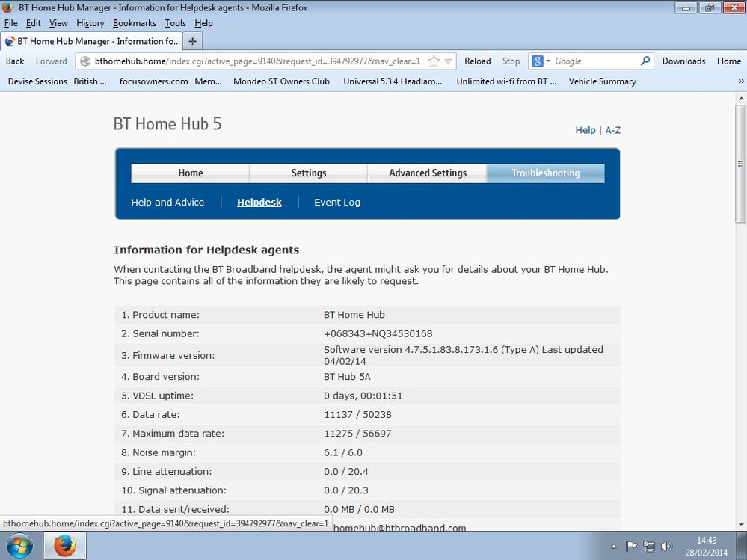Click the Downloads toolbar button
This screenshot has height=560, width=747.
tap(683, 61)
